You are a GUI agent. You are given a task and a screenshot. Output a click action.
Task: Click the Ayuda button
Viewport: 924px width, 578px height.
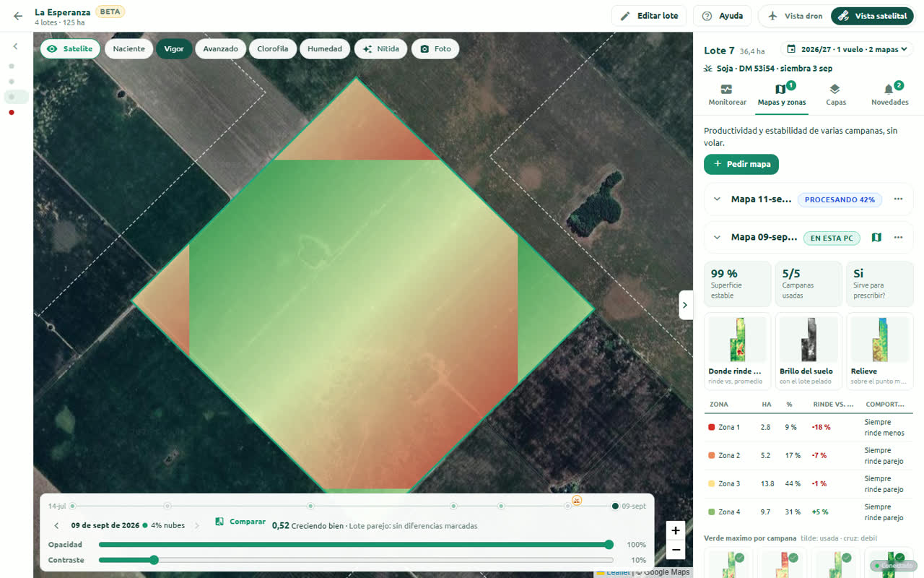(723, 16)
